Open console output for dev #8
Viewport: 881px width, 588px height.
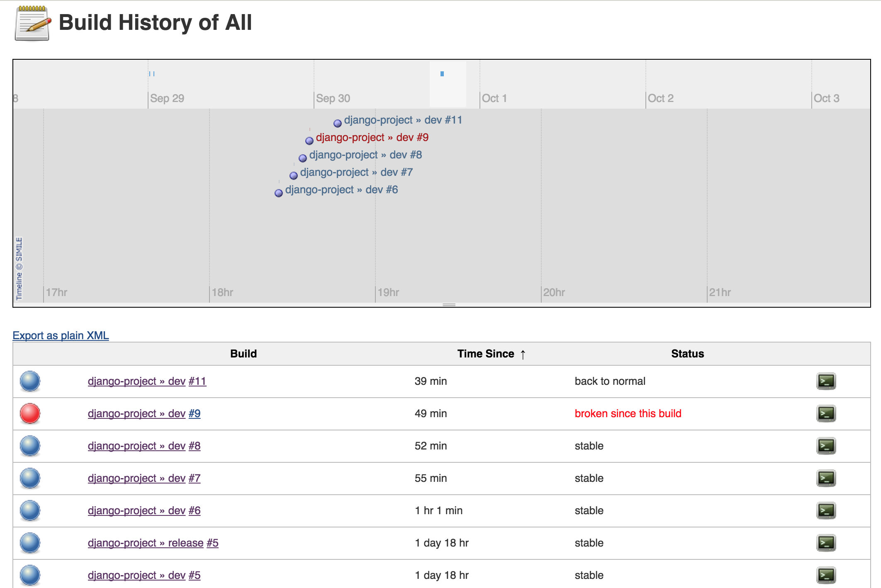tap(826, 446)
